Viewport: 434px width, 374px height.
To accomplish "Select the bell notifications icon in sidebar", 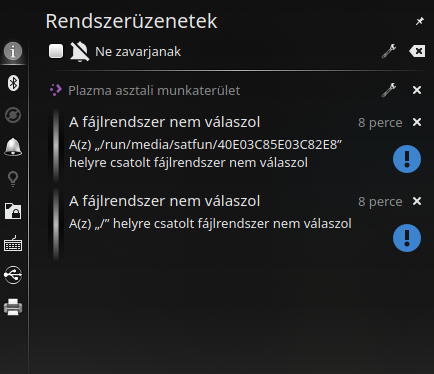I will click(13, 147).
